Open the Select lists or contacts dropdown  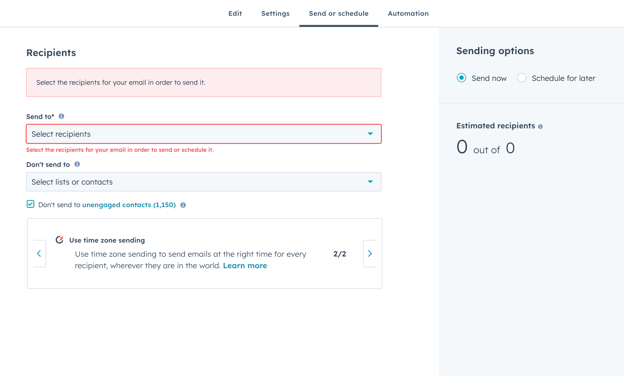[204, 182]
